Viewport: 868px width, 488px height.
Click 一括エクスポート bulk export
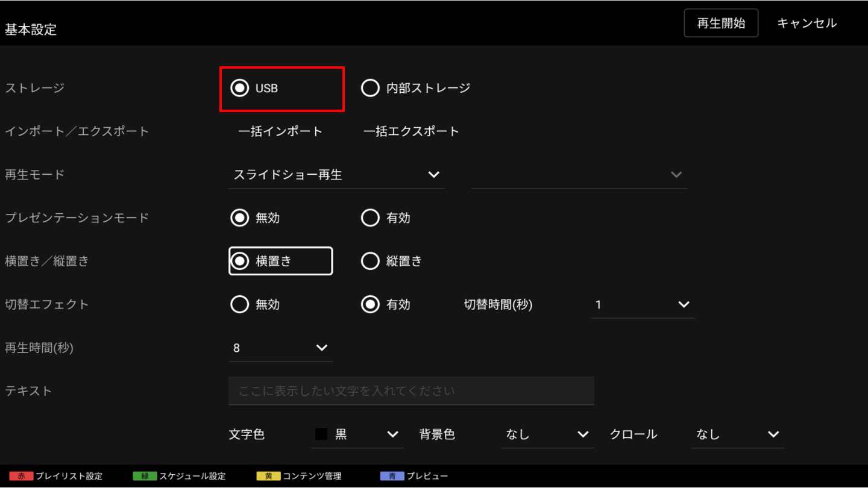pos(411,131)
